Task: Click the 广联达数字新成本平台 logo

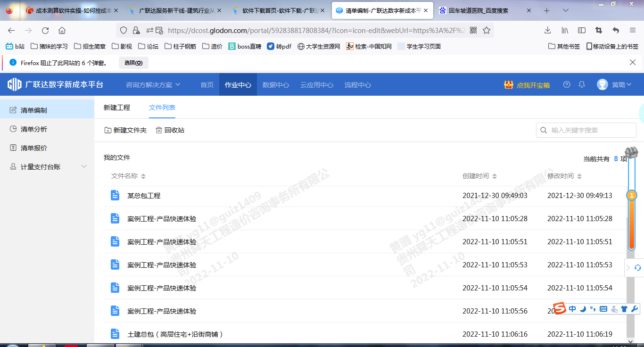Action: point(55,85)
